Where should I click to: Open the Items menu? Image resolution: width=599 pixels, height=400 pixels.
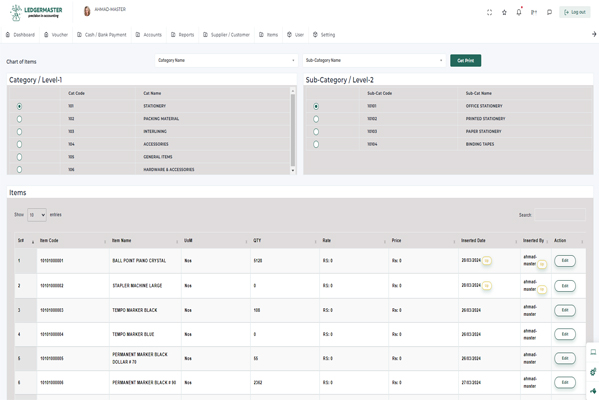tap(269, 35)
